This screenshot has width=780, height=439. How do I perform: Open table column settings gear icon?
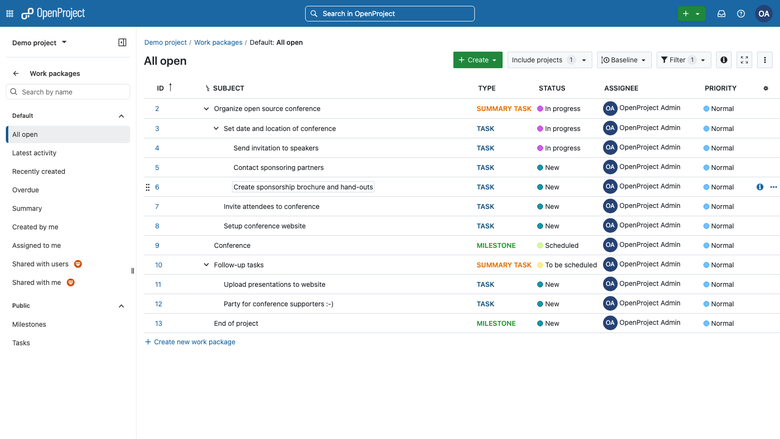click(766, 88)
